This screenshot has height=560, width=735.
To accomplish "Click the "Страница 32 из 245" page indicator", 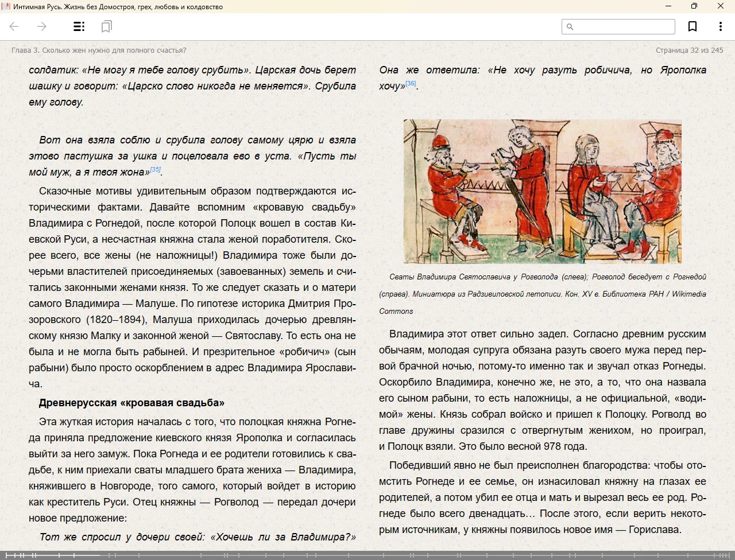I will [689, 50].
